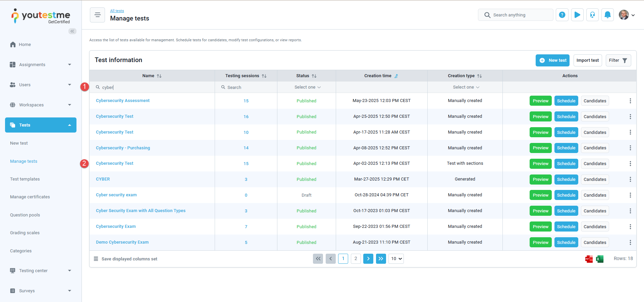The image size is (644, 302).
Task: Open more actions for Demo Cybersecurity Exam row
Action: [x=630, y=242]
